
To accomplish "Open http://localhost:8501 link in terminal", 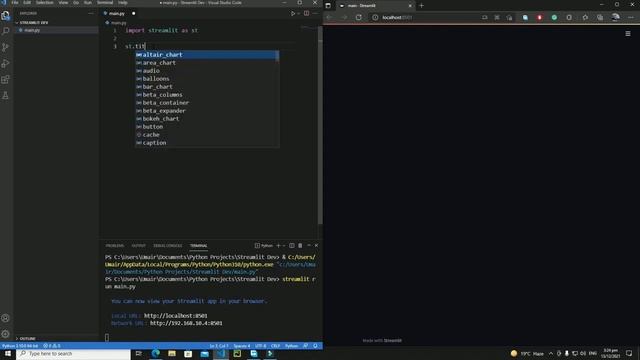I will point(176,316).
